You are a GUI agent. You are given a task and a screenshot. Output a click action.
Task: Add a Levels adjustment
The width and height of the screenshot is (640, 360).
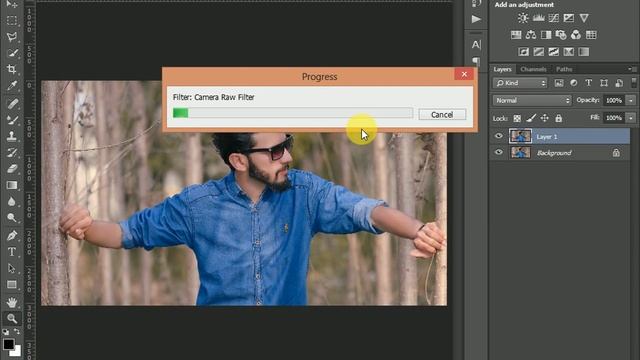538,18
